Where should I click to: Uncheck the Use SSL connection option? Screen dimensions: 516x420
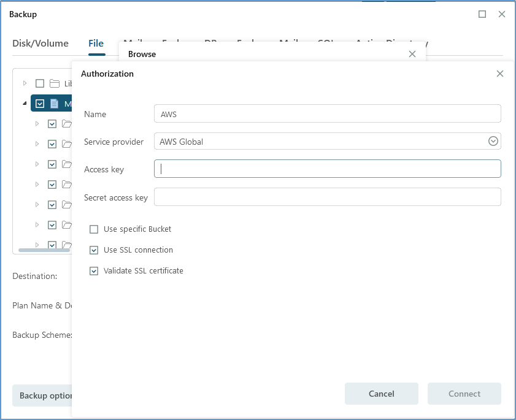94,250
